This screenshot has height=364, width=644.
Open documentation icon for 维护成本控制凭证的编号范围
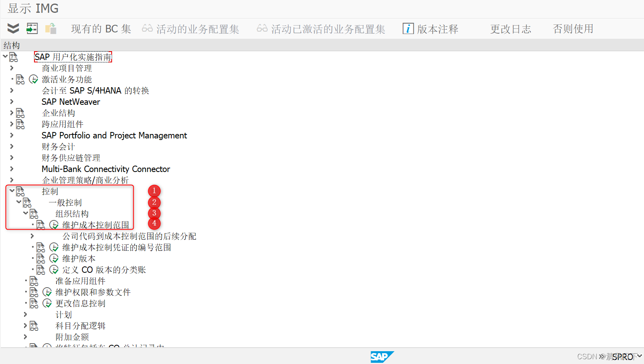pos(41,248)
